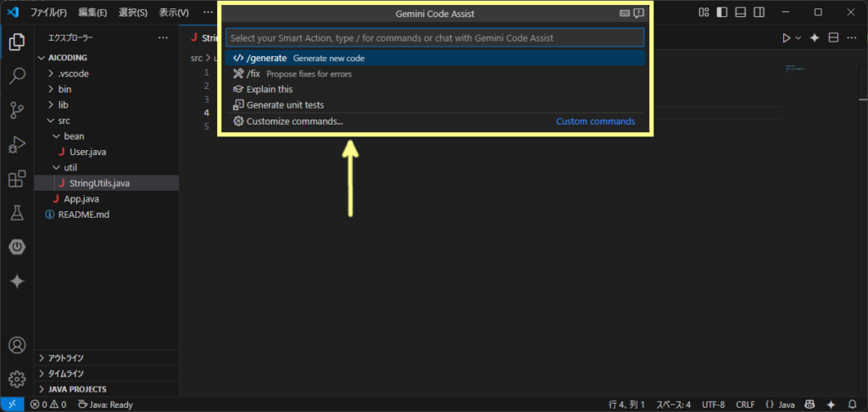Focus the Gemini Smart Action input box
This screenshot has height=412, width=868.
click(435, 37)
